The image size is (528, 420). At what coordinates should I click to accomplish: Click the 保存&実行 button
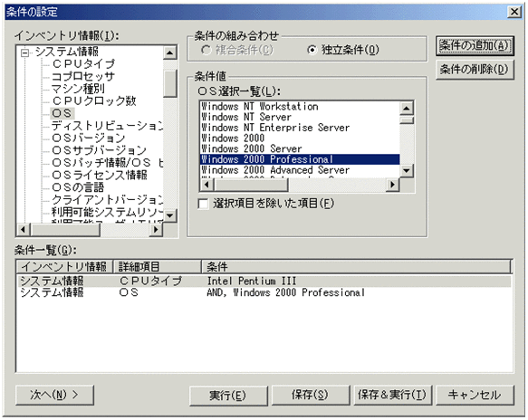393,395
